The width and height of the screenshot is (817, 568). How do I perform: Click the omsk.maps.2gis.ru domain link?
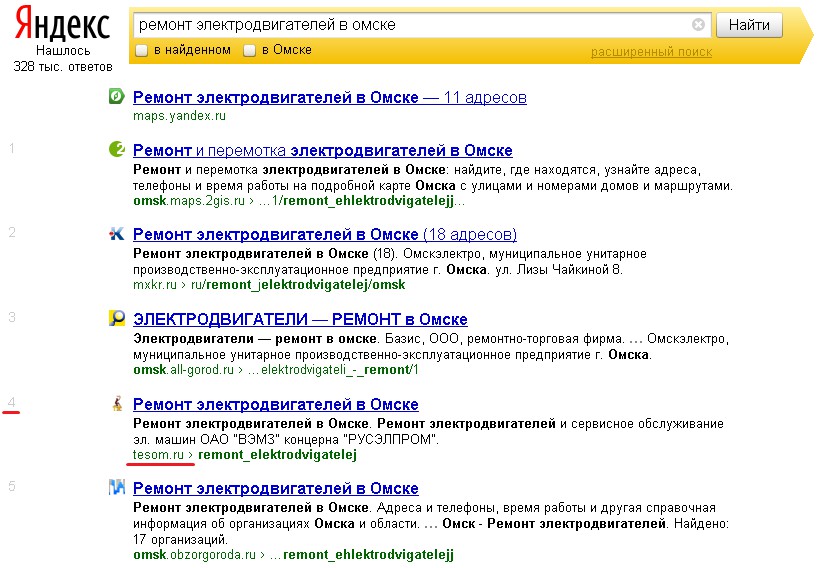(x=189, y=201)
